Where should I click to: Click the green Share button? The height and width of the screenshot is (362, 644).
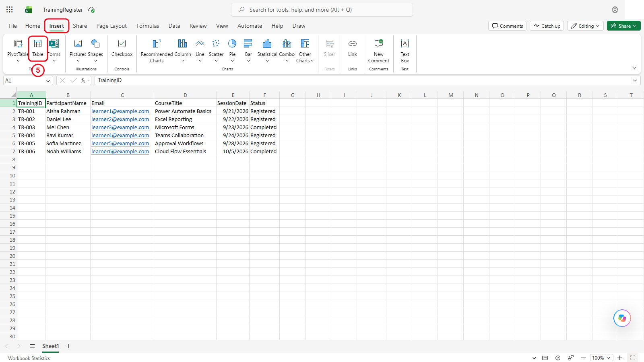pos(624,26)
